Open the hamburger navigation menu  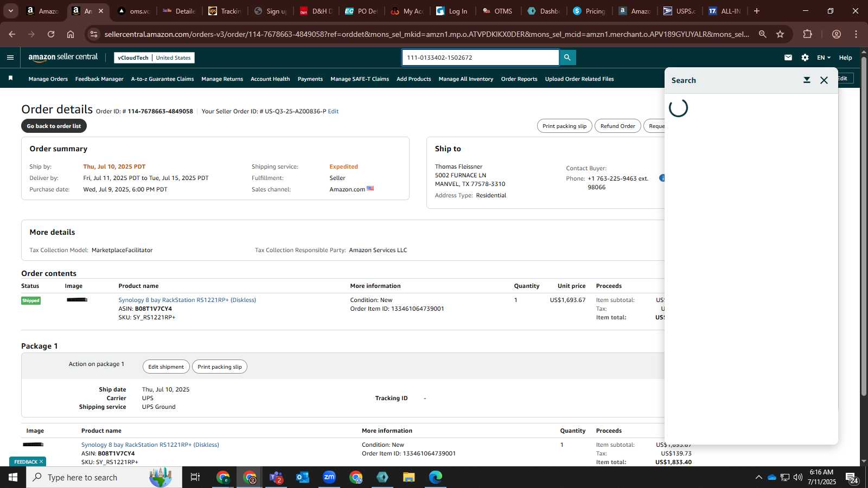[10, 57]
